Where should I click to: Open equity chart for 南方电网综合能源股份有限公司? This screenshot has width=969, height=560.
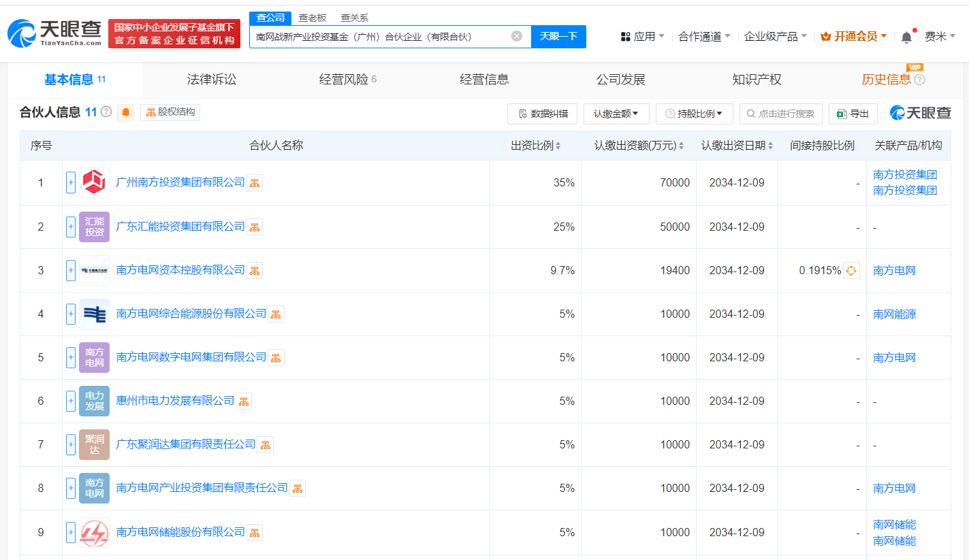(276, 314)
